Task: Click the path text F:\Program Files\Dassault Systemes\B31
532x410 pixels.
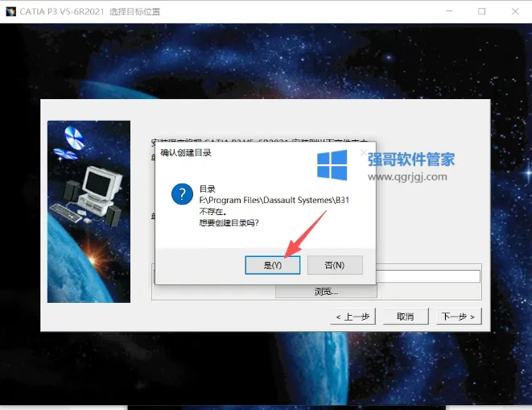Action: [274, 200]
